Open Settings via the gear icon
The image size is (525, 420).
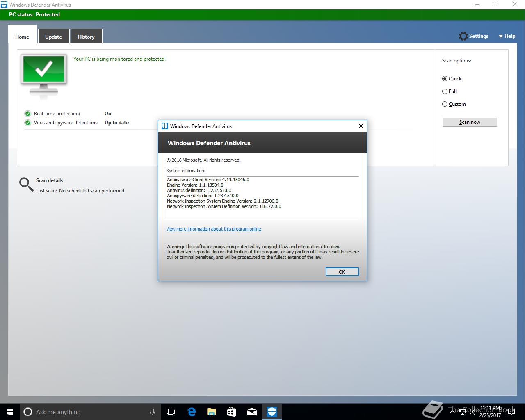point(463,36)
